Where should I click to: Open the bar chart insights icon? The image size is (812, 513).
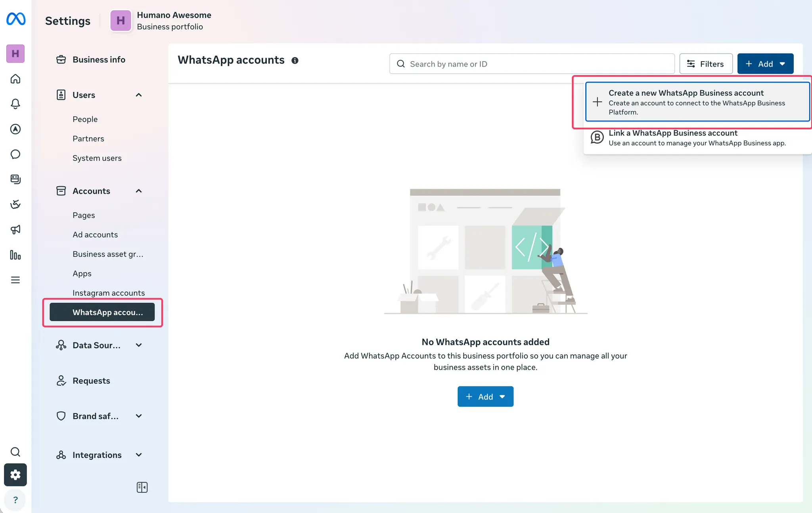click(x=15, y=255)
